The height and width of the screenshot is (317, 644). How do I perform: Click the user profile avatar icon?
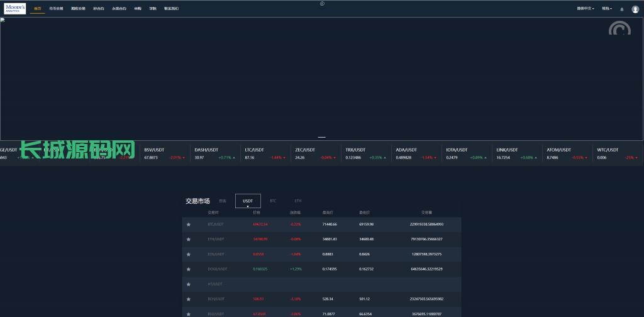[x=635, y=9]
